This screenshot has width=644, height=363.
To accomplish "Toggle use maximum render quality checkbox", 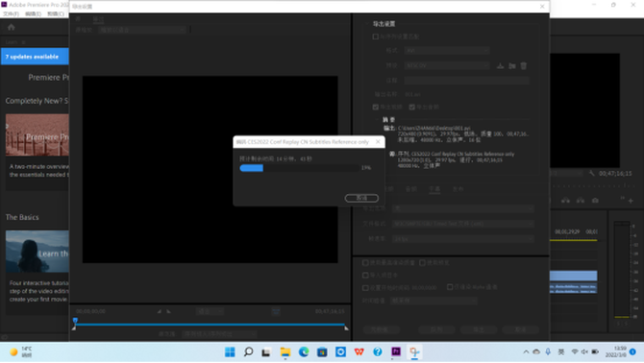I will 365,262.
